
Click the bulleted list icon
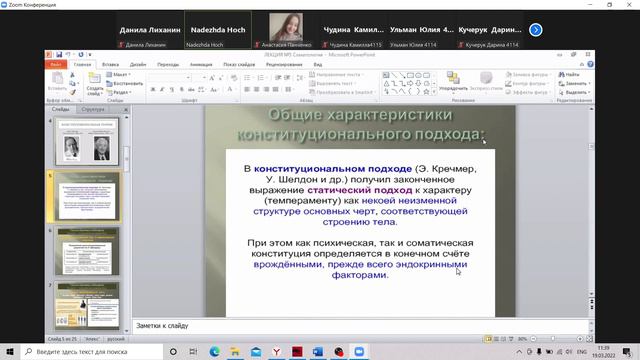pyautogui.click(x=248, y=78)
